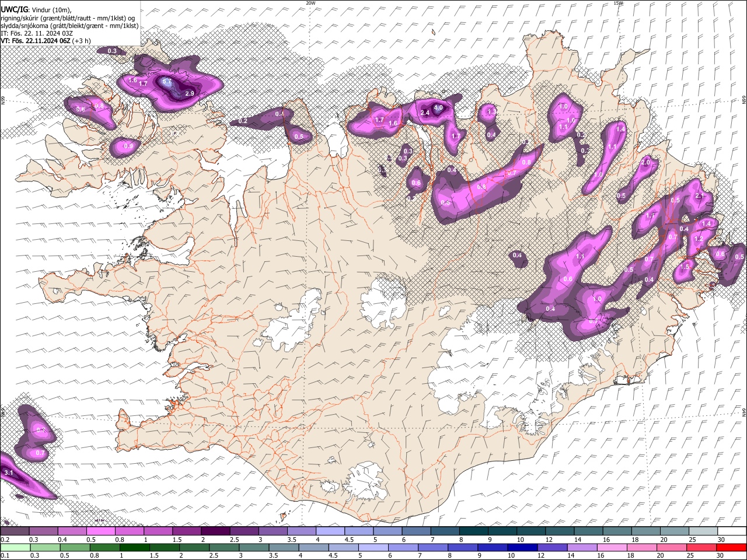Screen dimensions: 747x560
Task: Select the violet swatch labeled 12 in the bottom legend row
Action: pyautogui.click(x=553, y=547)
